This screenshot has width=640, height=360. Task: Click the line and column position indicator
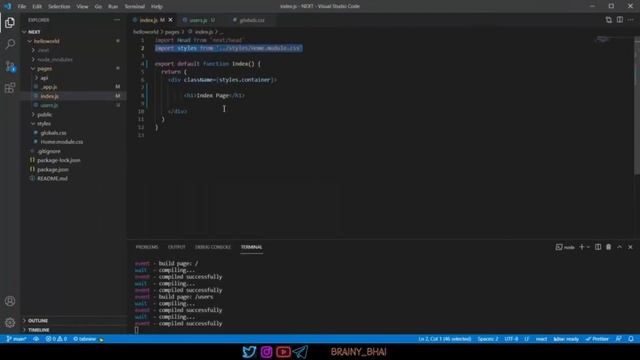pyautogui.click(x=445, y=339)
